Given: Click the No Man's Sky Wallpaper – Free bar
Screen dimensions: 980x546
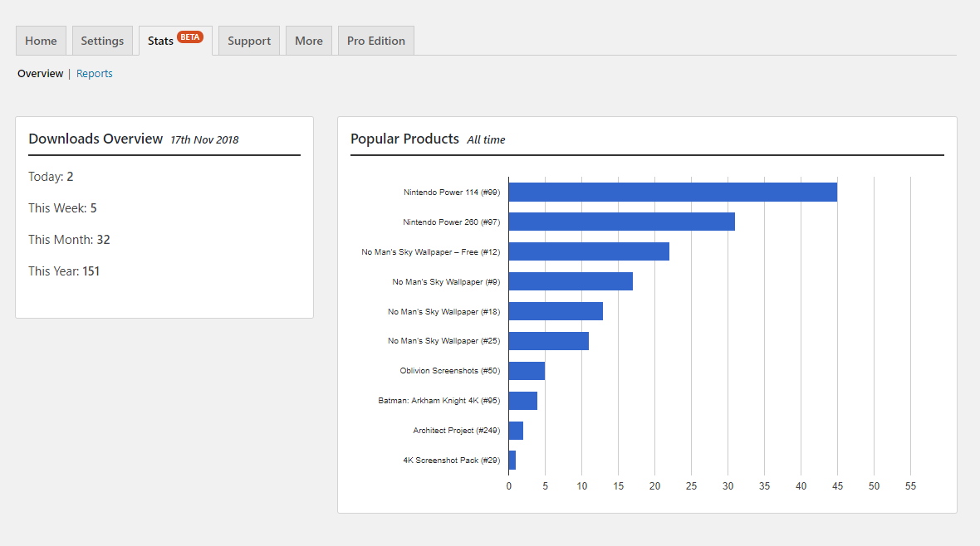Looking at the screenshot, I should click(x=589, y=251).
